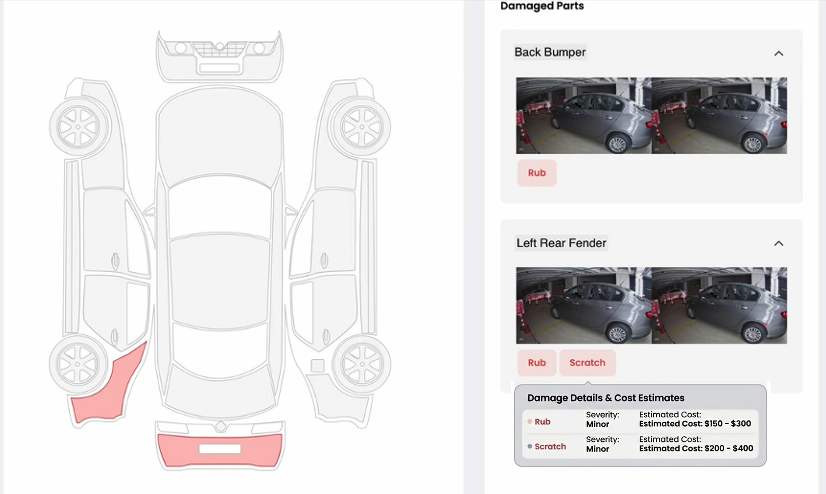Select right front door on diagram
Image resolution: width=826 pixels, height=494 pixels.
coord(332,232)
